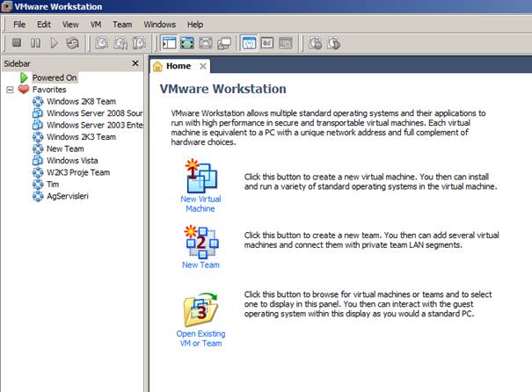Viewport: 532px width, 392px height.
Task: Toggle quick switch mode toolbar button
Action: pos(206,42)
